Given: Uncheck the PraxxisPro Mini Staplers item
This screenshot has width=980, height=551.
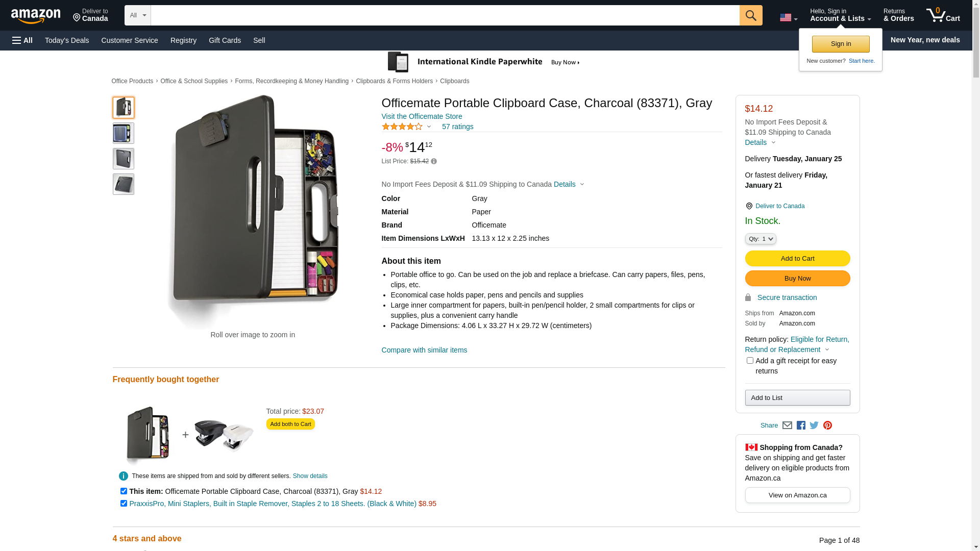Looking at the screenshot, I should click(124, 504).
